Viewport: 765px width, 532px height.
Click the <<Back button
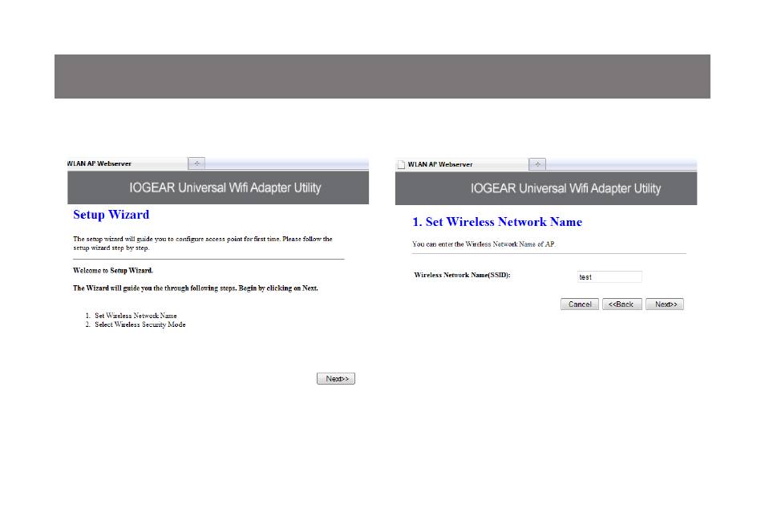622,304
